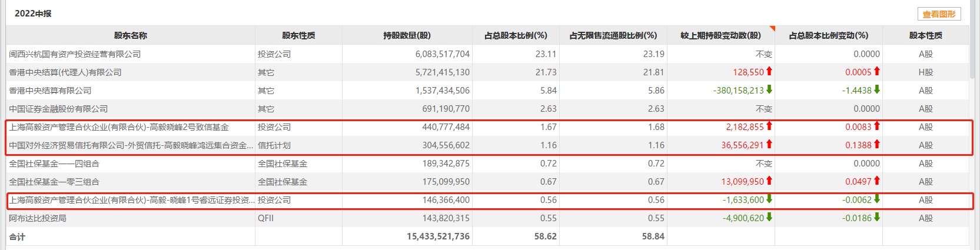Click red up arrow beside 36,556,291
The height and width of the screenshot is (250, 980).
769,144
